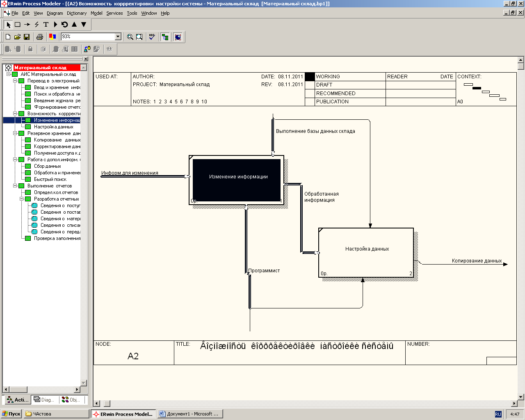525x420 pixels.
Task: Open the Dictionary menu
Action: [x=77, y=13]
